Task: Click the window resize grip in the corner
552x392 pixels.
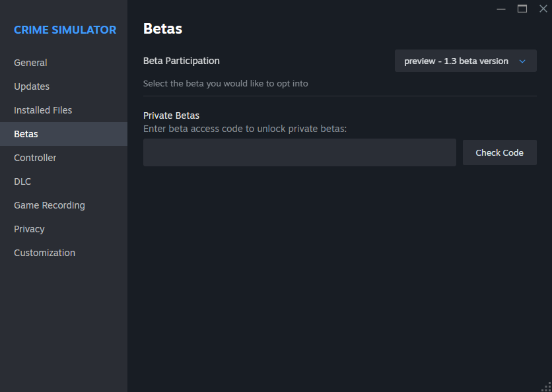Action: [x=546, y=386]
